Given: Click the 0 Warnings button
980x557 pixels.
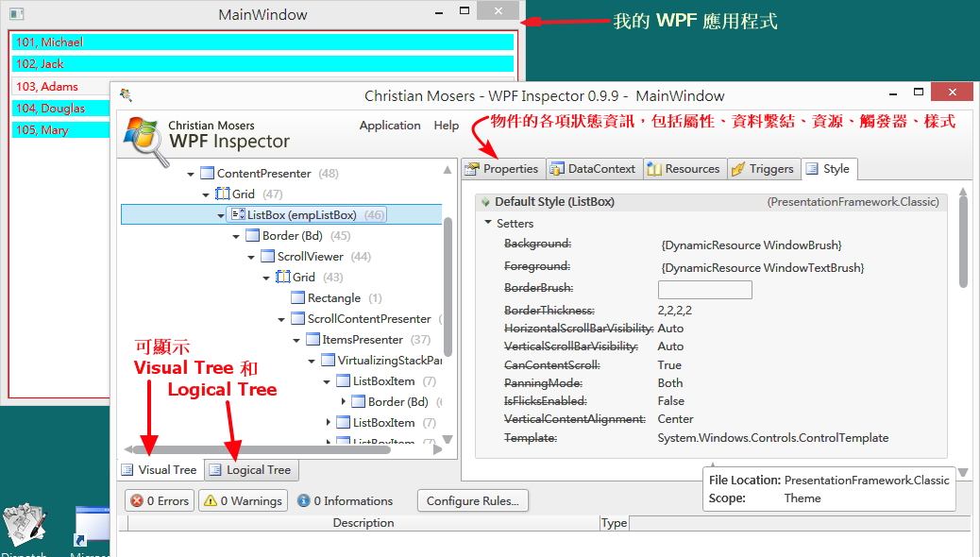Looking at the screenshot, I should pyautogui.click(x=243, y=500).
